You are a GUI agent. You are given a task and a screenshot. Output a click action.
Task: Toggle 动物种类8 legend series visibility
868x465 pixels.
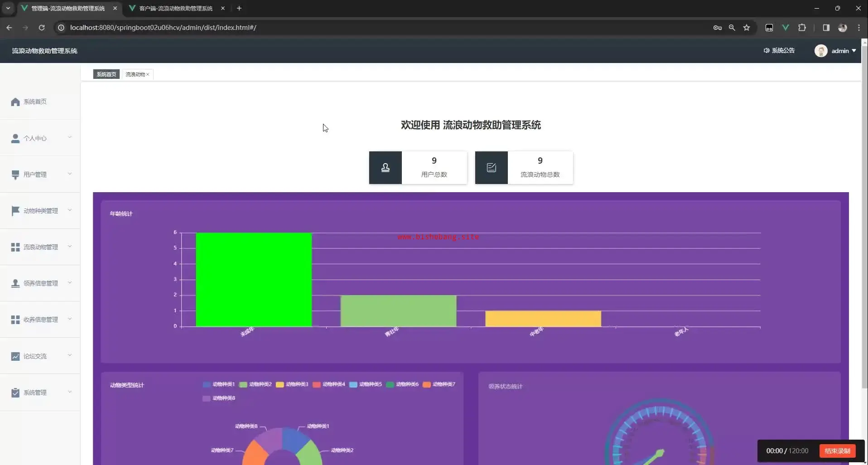tap(219, 398)
